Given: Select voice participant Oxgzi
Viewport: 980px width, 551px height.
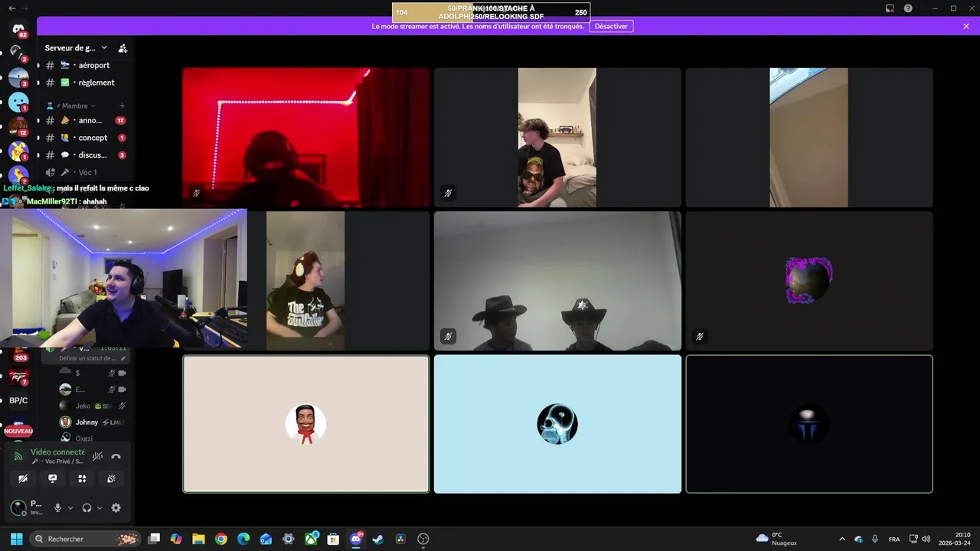Looking at the screenshot, I should (92, 438).
